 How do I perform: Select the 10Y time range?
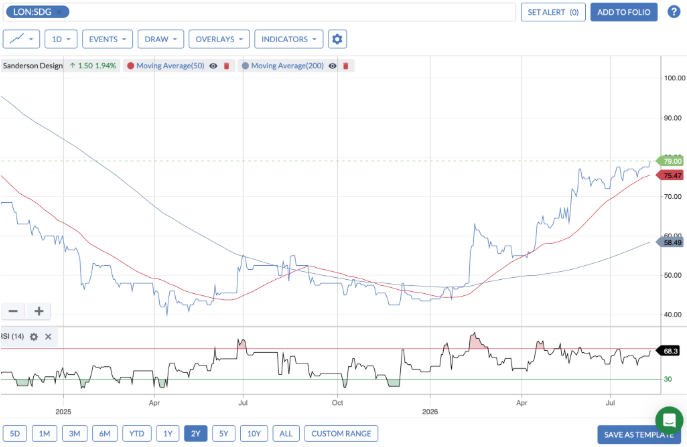[x=254, y=433]
